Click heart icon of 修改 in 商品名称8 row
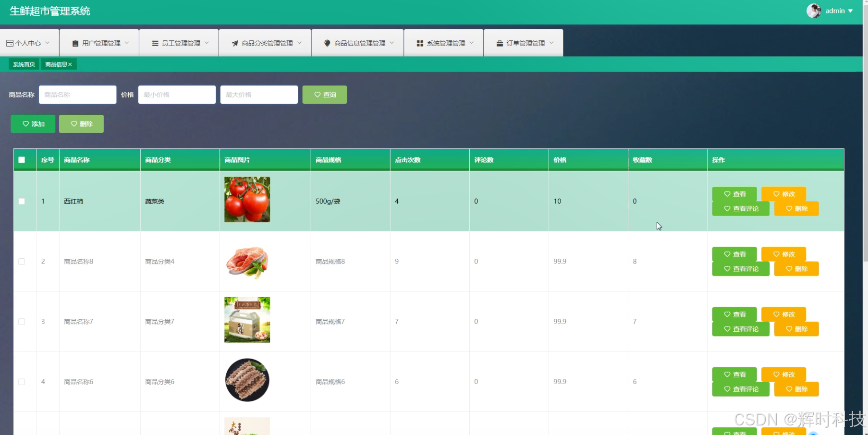 click(x=776, y=254)
